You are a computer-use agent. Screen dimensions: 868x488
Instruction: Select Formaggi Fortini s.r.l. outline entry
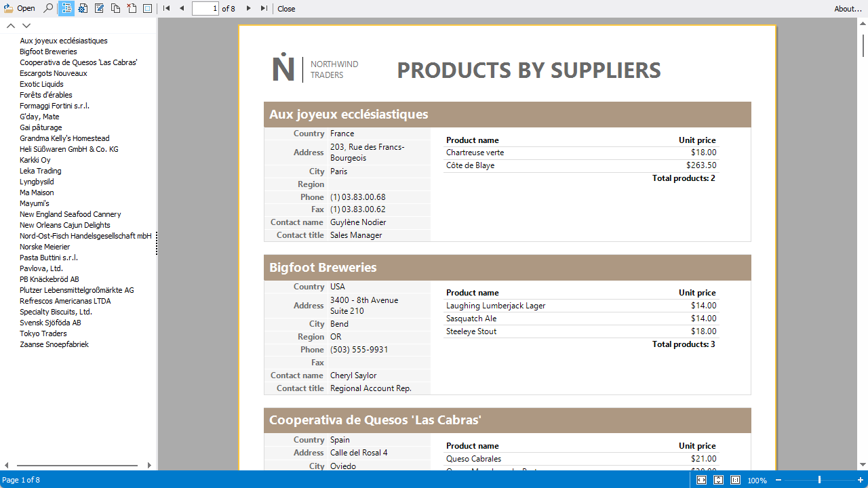click(x=54, y=106)
